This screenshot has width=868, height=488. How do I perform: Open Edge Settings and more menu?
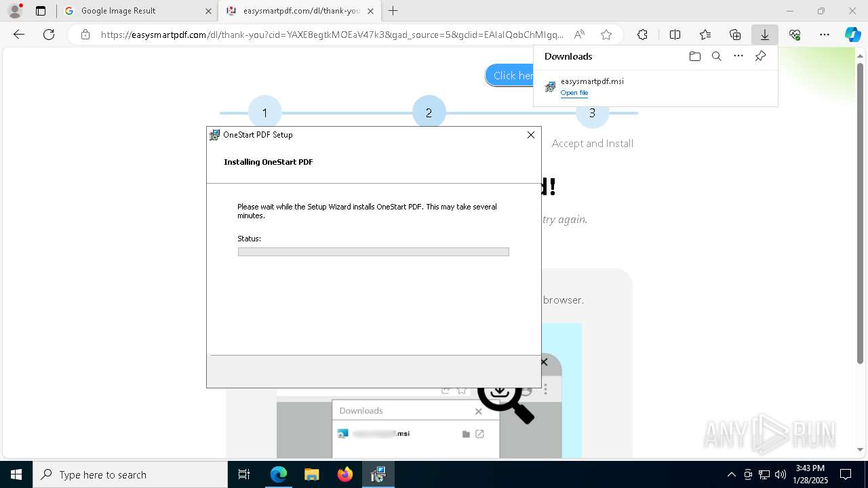(825, 35)
